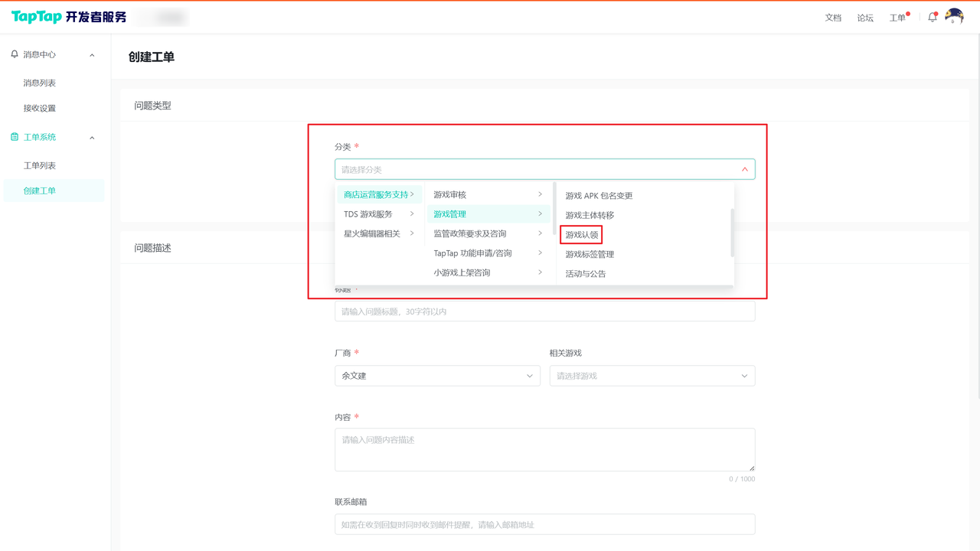980x551 pixels.
Task: Go to 工单列表 in sidebar
Action: pyautogui.click(x=40, y=165)
